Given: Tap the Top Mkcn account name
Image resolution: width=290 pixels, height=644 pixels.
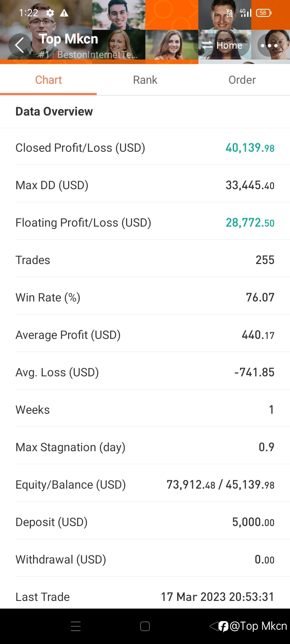Looking at the screenshot, I should 68,39.
